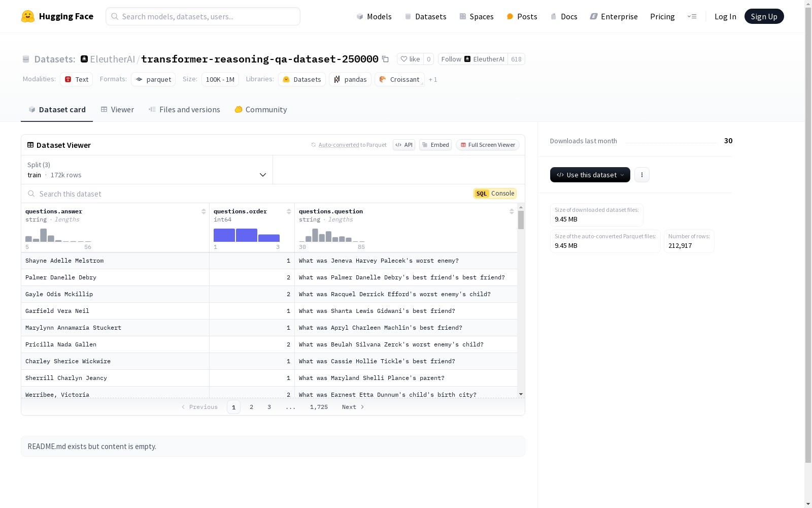Click the Dataset Viewer table icon
The image size is (812, 508).
[x=30, y=145]
